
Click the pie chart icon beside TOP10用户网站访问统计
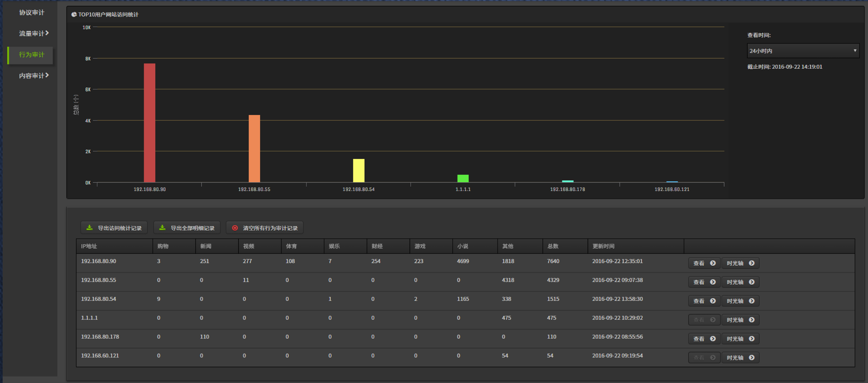(x=74, y=14)
